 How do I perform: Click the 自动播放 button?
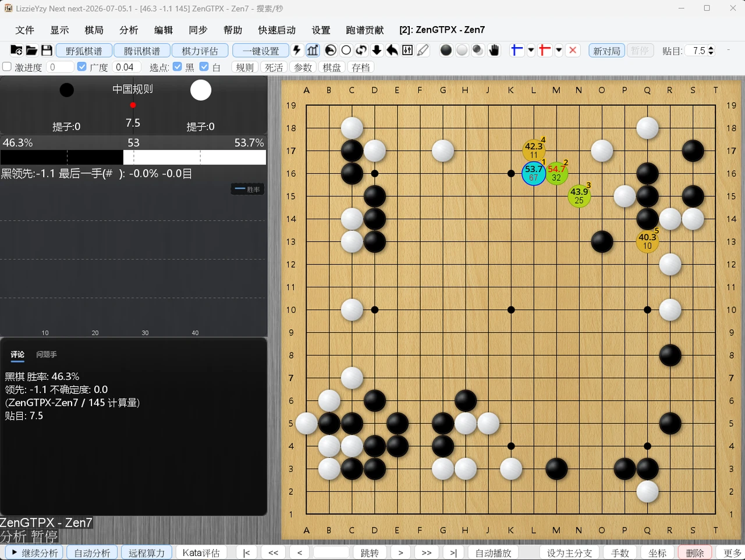pos(494,552)
